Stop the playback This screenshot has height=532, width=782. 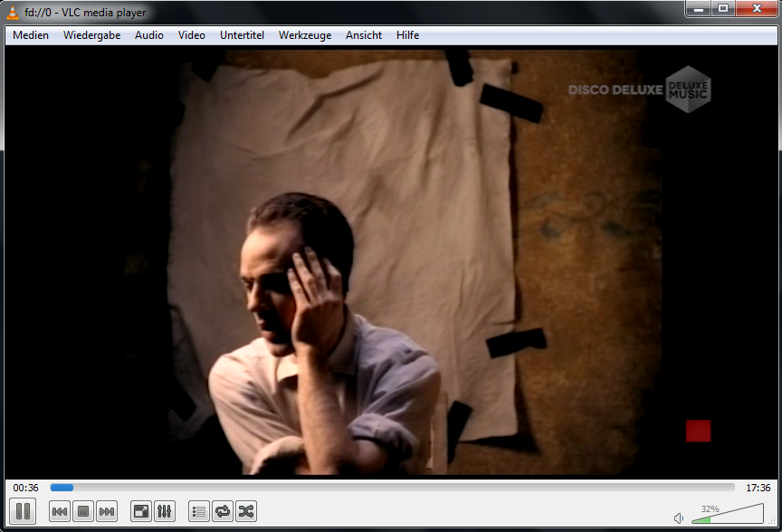pyautogui.click(x=83, y=512)
